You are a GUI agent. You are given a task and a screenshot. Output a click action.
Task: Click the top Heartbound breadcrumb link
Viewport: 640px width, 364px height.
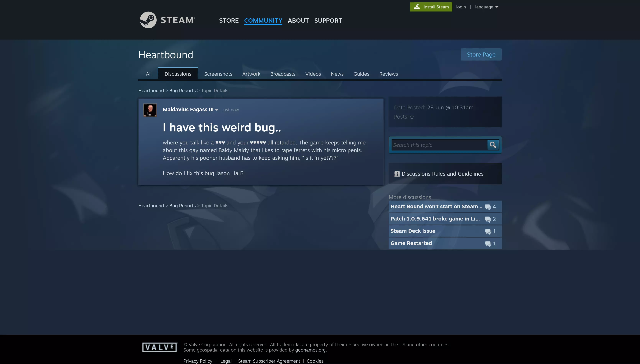151,90
